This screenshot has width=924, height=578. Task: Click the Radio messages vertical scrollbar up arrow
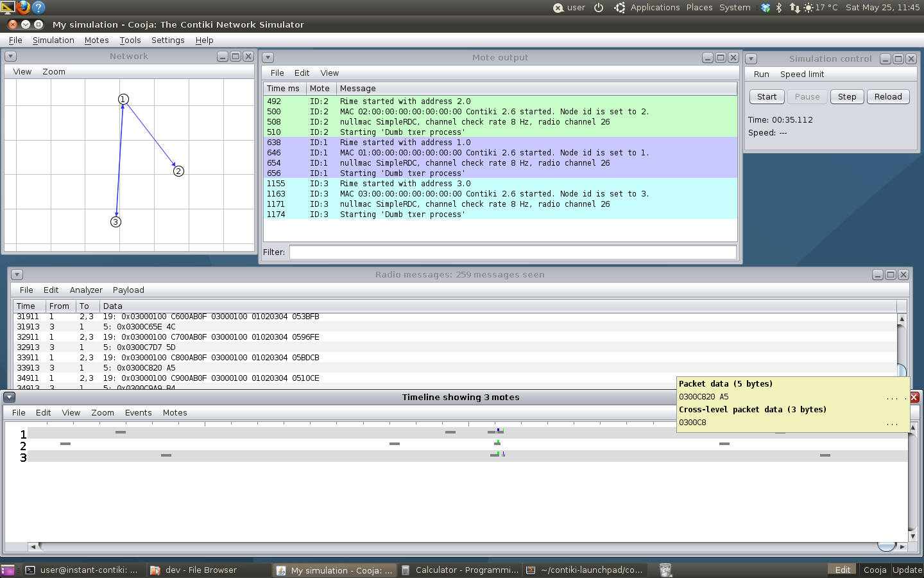[x=902, y=319]
